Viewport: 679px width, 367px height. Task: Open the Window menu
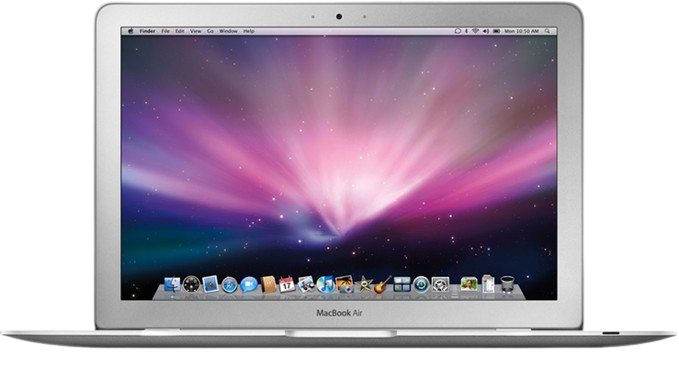pos(228,31)
